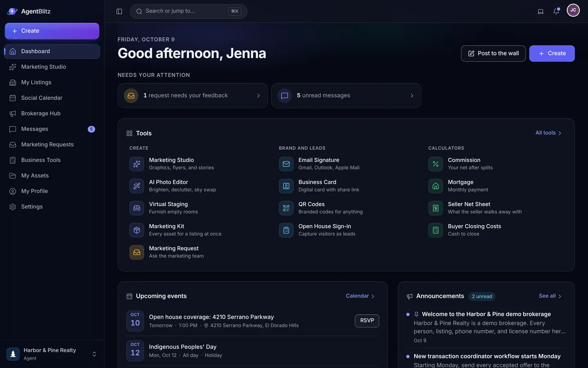Open Marketing Requests in sidebar
The image size is (588, 368).
52,145
